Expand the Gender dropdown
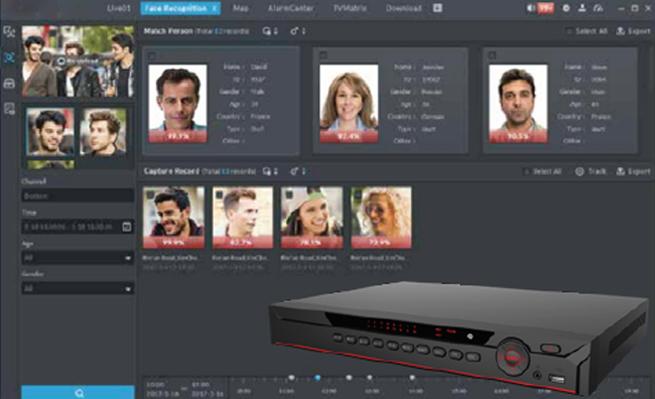This screenshot has height=399, width=655. point(78,288)
